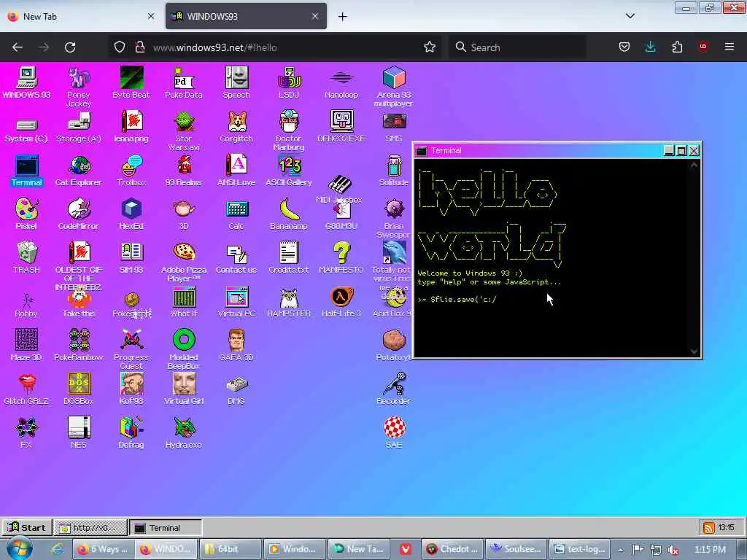Launch Piskel paint icon
This screenshot has height=560, width=747.
26,214
